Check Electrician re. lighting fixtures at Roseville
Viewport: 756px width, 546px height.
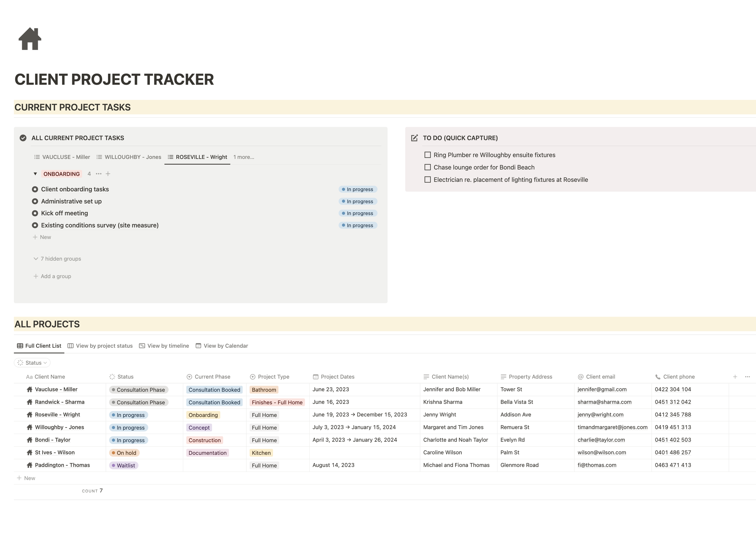(x=427, y=179)
